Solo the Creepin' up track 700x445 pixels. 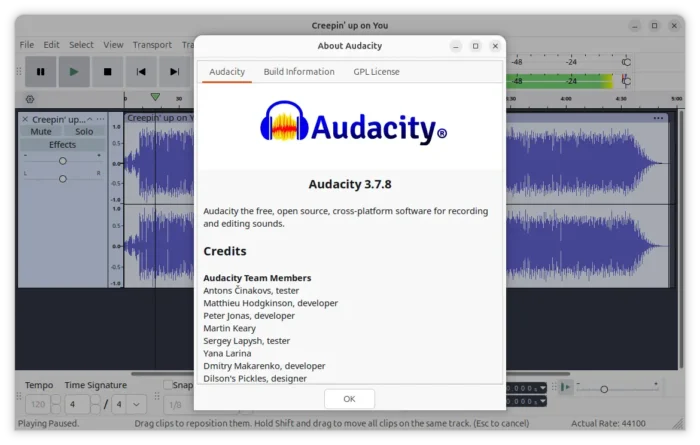84,132
